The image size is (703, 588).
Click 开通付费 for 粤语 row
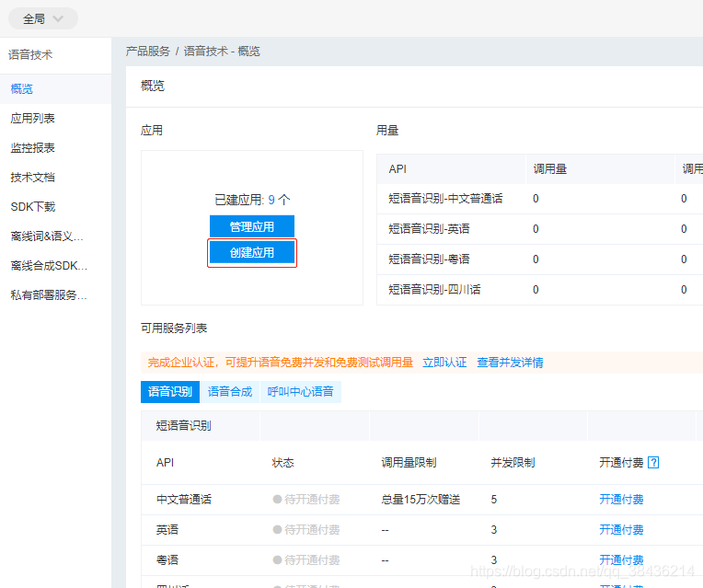pos(621,559)
